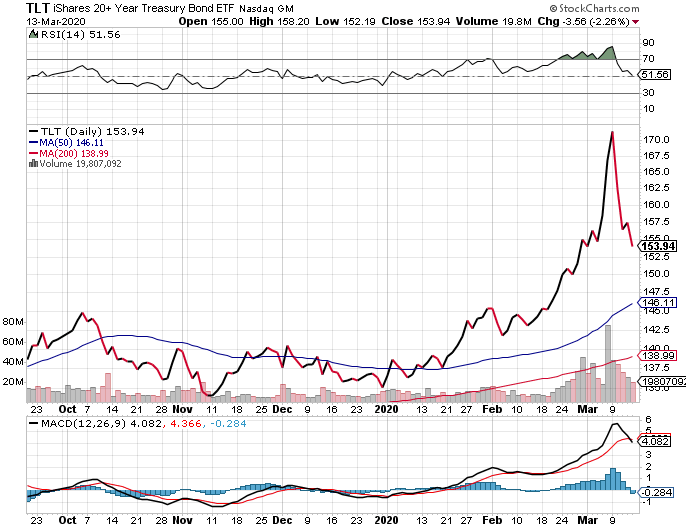Click 2020 on the MACD panel date axis
The image size is (693, 525).
point(386,520)
